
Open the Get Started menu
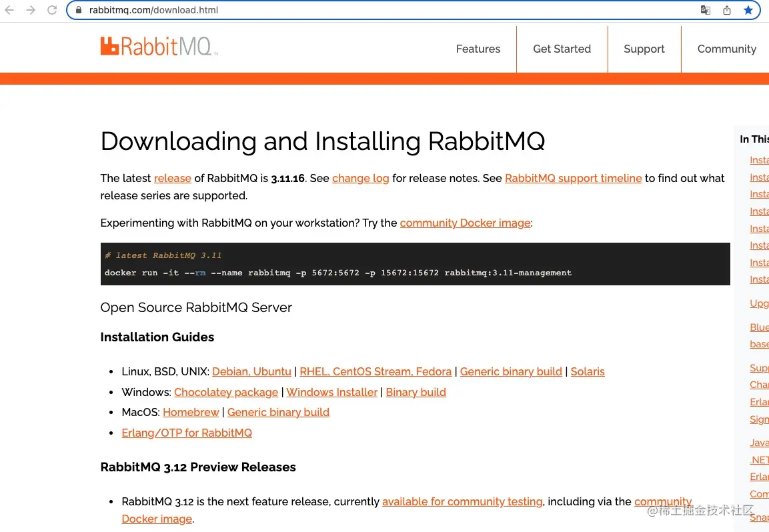click(x=562, y=49)
